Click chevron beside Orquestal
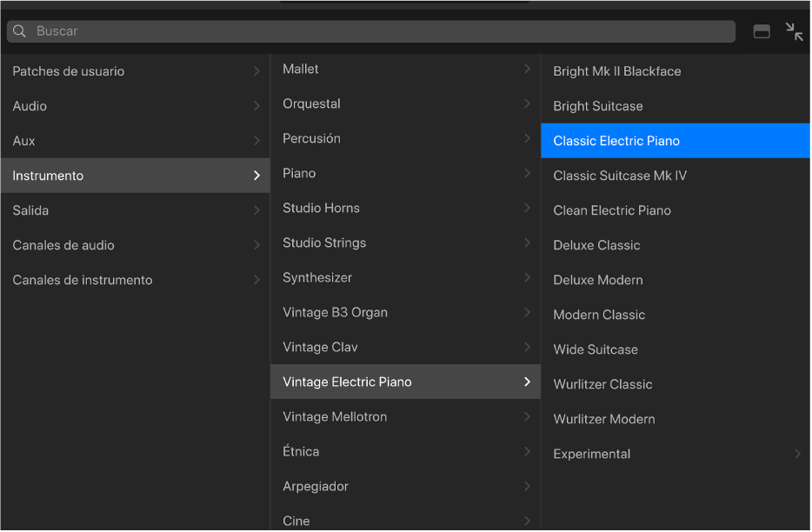The width and height of the screenshot is (812, 532). (527, 103)
